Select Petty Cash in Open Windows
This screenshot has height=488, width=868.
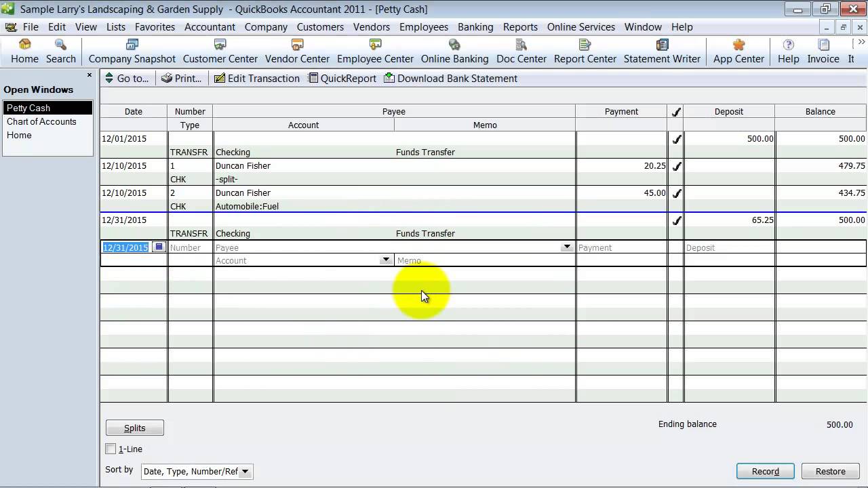coord(47,108)
